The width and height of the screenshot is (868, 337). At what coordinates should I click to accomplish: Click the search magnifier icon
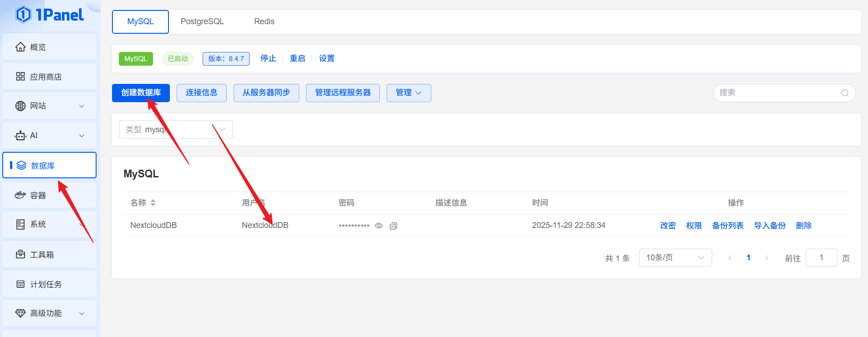pyautogui.click(x=845, y=93)
